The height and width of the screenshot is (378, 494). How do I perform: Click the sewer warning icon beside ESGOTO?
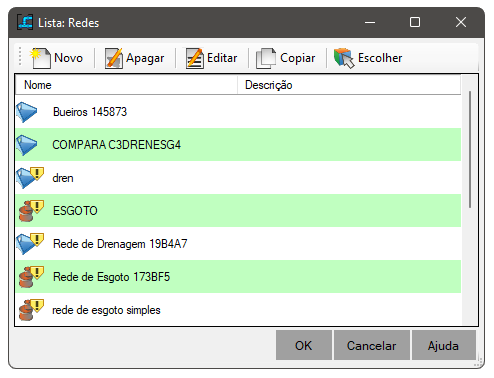(31, 211)
